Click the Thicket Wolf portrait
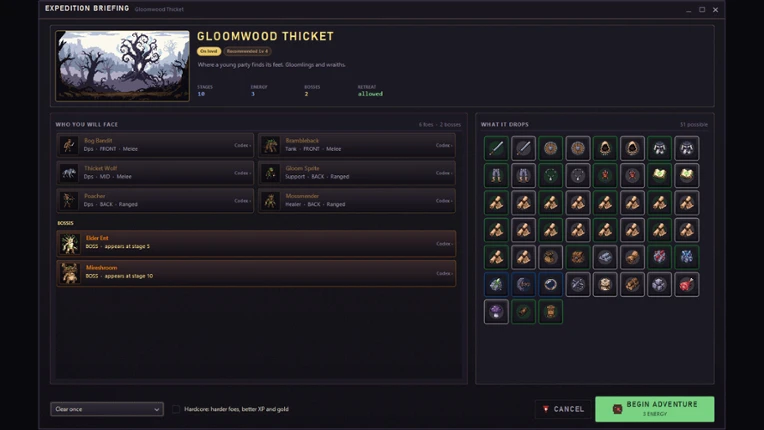 (x=69, y=173)
